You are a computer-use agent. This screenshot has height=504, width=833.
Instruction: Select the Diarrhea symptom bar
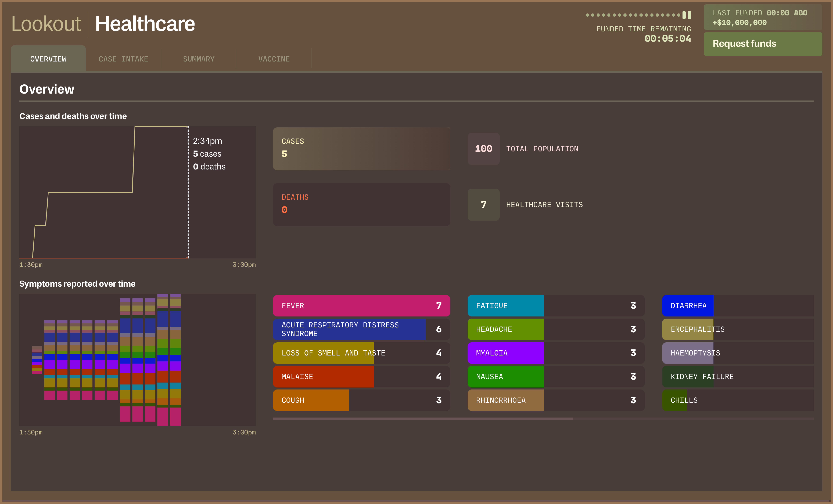click(x=738, y=306)
